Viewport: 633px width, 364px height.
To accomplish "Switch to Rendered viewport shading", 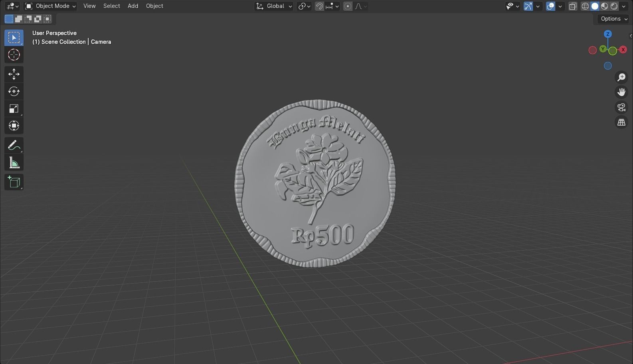I will (614, 6).
